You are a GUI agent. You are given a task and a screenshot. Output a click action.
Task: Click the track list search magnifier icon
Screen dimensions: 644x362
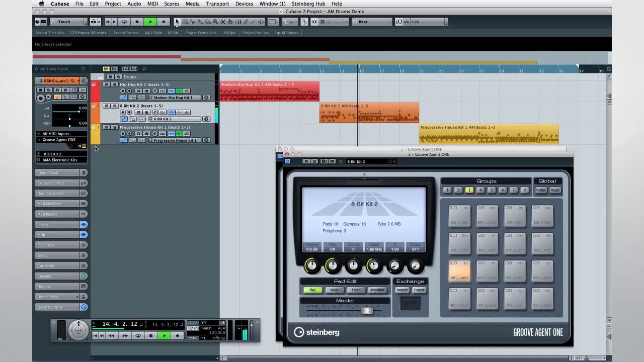click(x=144, y=69)
